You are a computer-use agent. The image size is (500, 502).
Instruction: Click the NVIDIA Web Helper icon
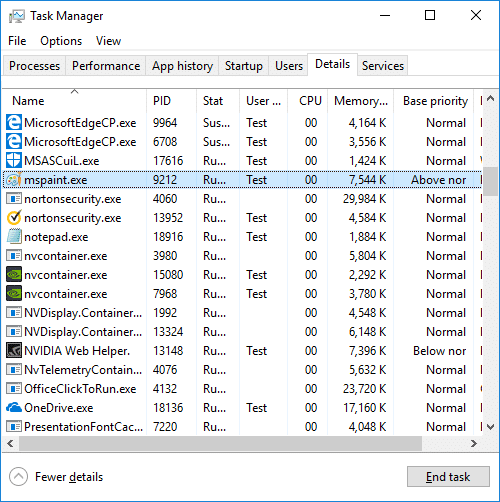tap(14, 351)
